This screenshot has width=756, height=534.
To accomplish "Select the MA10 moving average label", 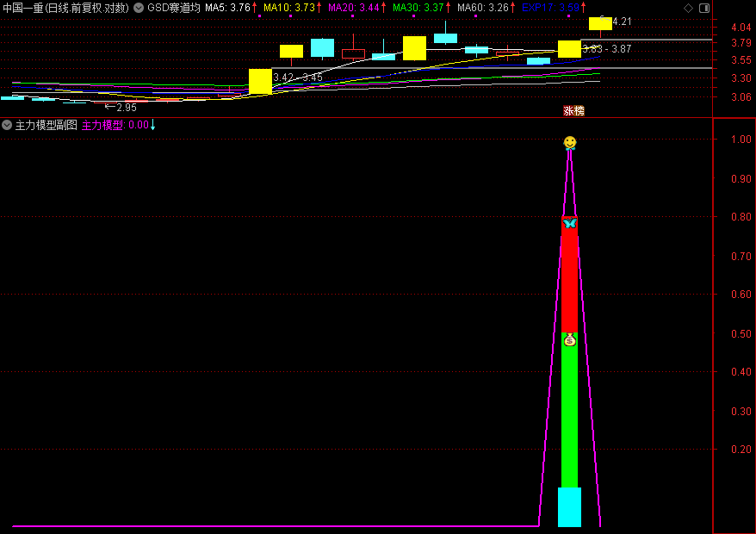I will click(x=290, y=8).
